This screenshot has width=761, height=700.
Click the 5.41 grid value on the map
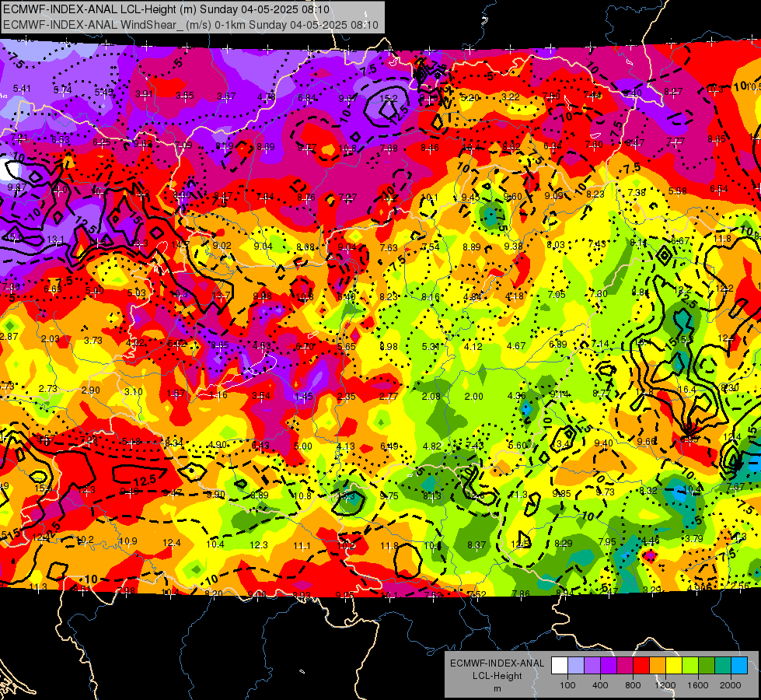pyautogui.click(x=22, y=89)
